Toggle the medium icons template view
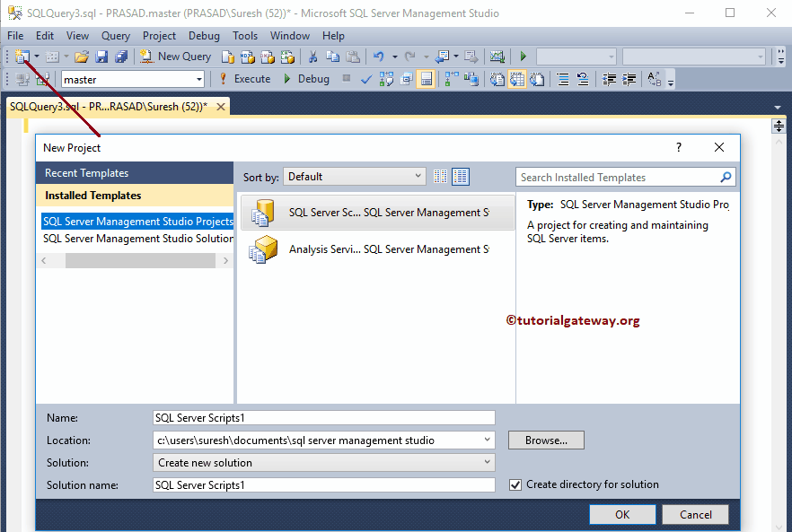Viewport: 792px width, 532px height. 461,177
